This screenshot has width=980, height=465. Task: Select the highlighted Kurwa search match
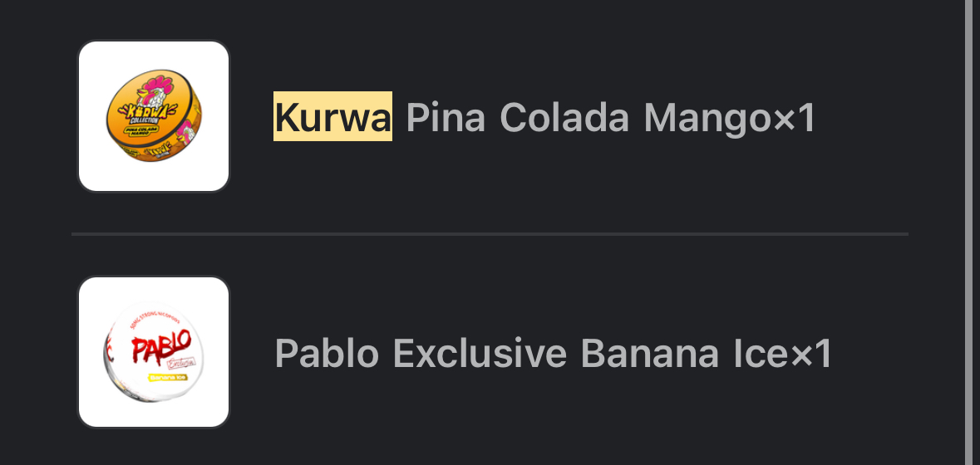click(x=332, y=116)
